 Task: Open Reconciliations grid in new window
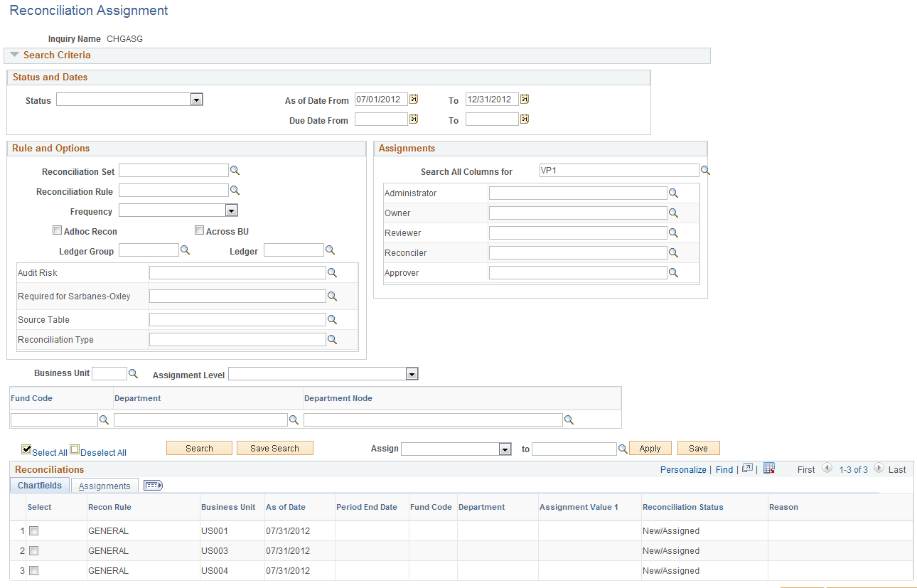point(747,469)
